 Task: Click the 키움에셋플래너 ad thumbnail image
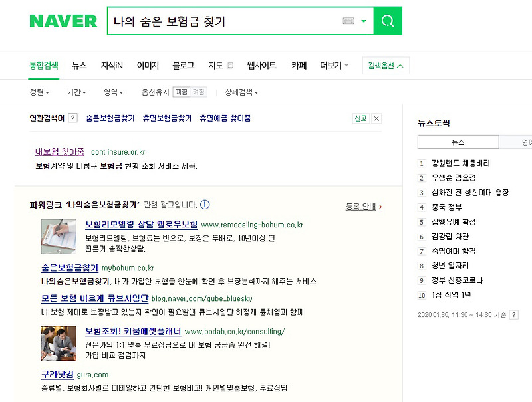(59, 344)
